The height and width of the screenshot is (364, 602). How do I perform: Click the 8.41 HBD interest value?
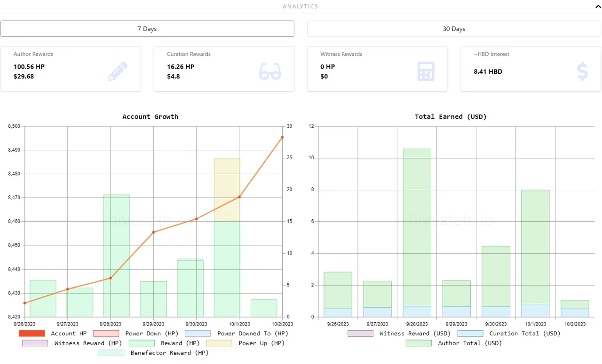[488, 71]
